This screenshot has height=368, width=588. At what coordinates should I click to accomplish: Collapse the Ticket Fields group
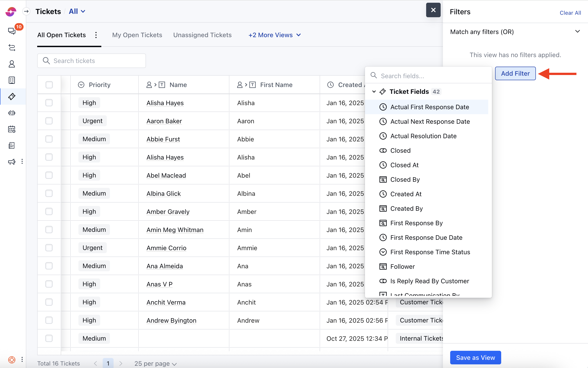(374, 92)
